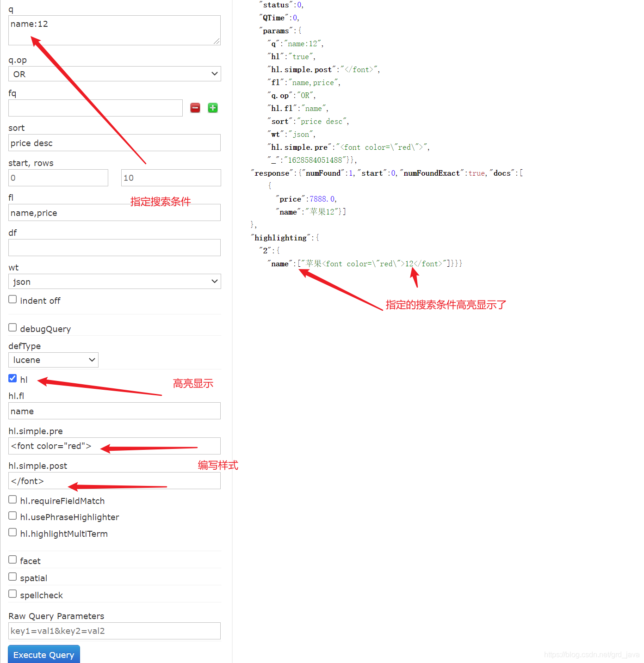The height and width of the screenshot is (663, 644).
Task: Click the "1628584051488" timestamp value
Action: 315,160
